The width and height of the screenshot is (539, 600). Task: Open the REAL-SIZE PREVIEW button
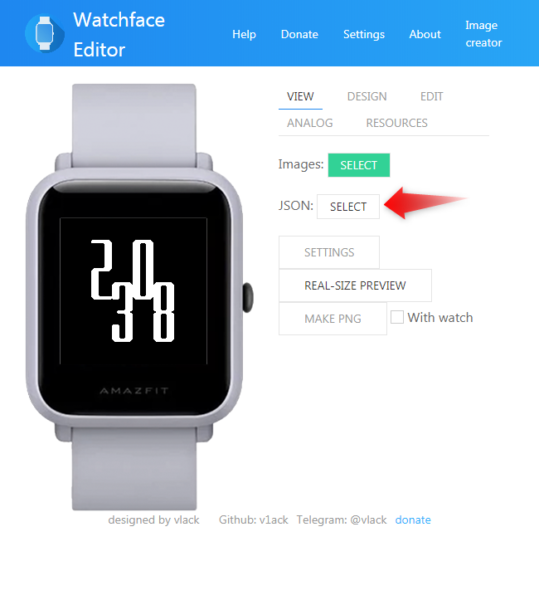pyautogui.click(x=355, y=285)
